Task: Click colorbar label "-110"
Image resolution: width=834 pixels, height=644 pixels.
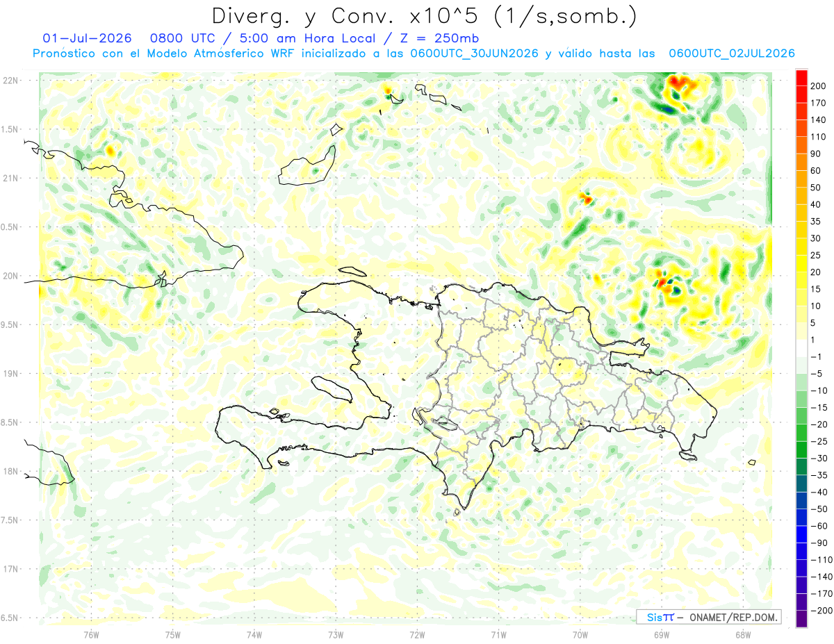Action: click(822, 559)
